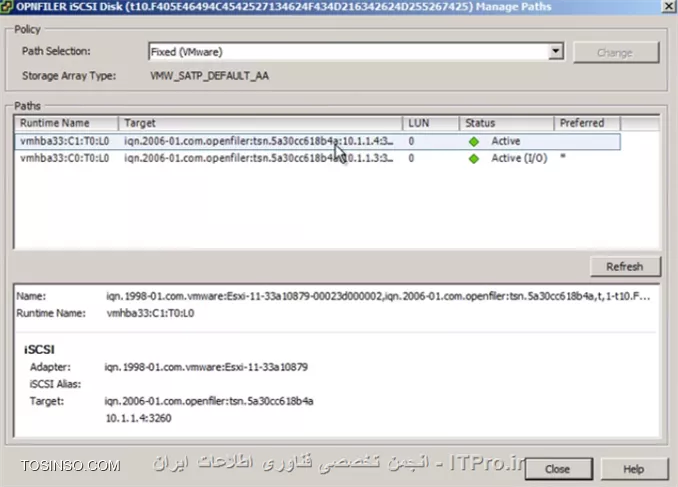This screenshot has width=678, height=487.
Task: Select path row vmhba33:C1:T0:L0
Action: [x=318, y=141]
